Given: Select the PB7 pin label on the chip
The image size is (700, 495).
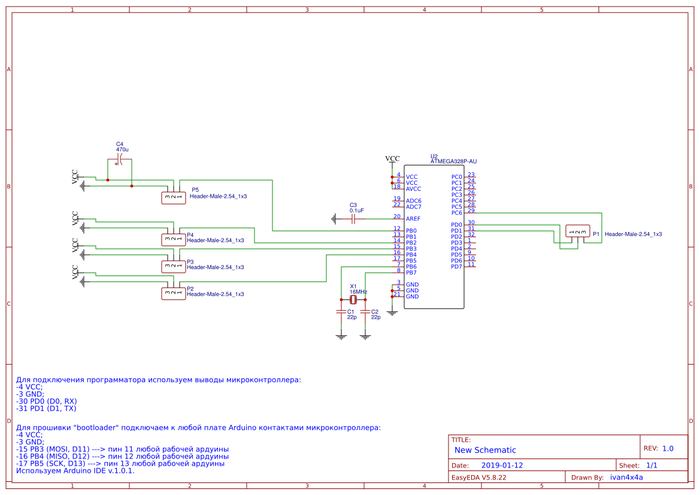Looking at the screenshot, I should [411, 272].
